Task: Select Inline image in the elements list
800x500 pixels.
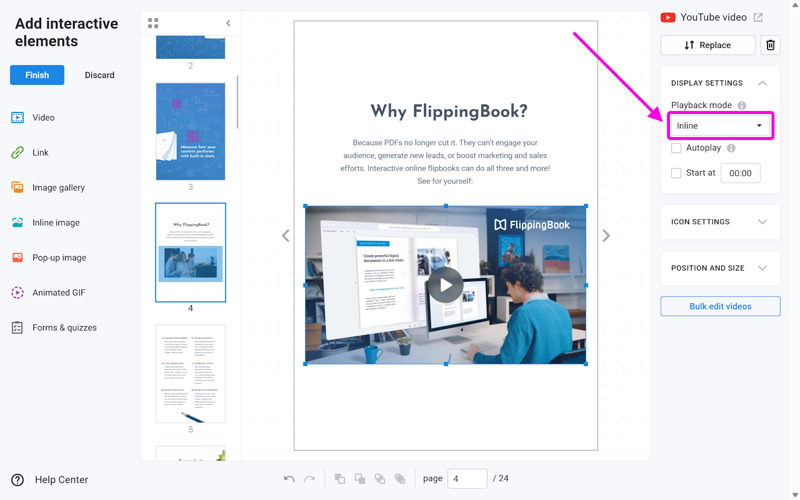Action: tap(56, 222)
